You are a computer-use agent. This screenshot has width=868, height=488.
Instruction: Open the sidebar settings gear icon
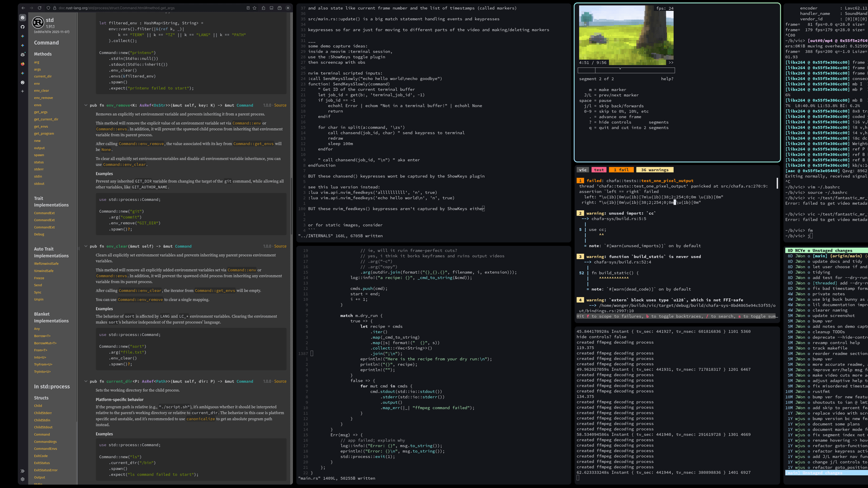[x=23, y=479]
